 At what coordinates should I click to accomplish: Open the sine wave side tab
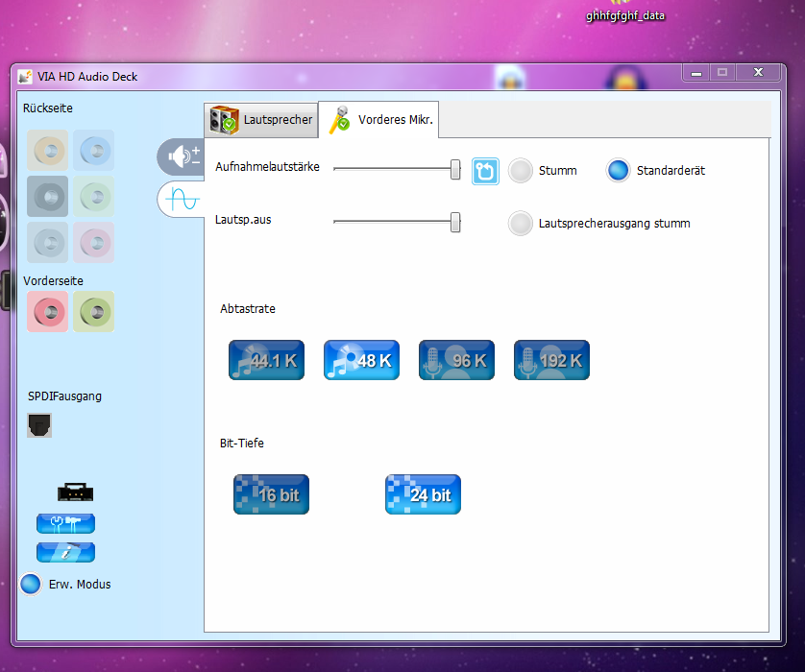[181, 199]
